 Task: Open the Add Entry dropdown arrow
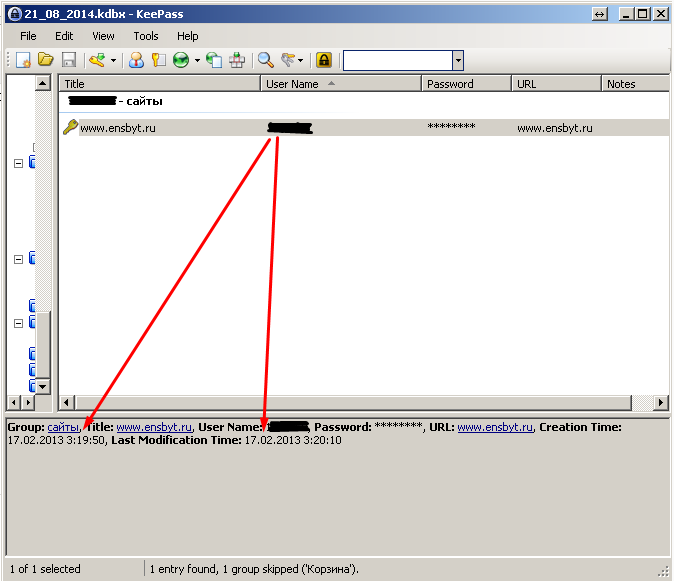[x=113, y=60]
